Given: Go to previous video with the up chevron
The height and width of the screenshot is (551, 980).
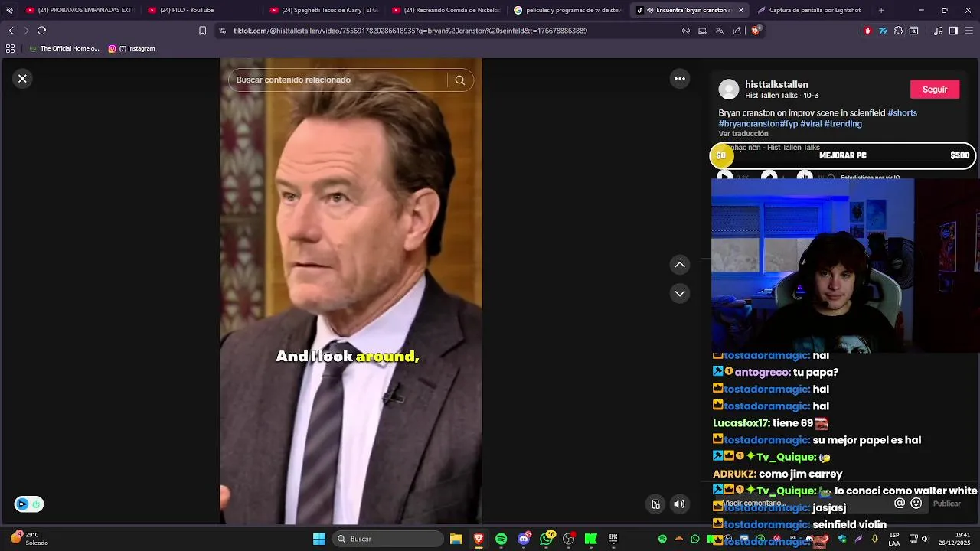Looking at the screenshot, I should pos(679,265).
